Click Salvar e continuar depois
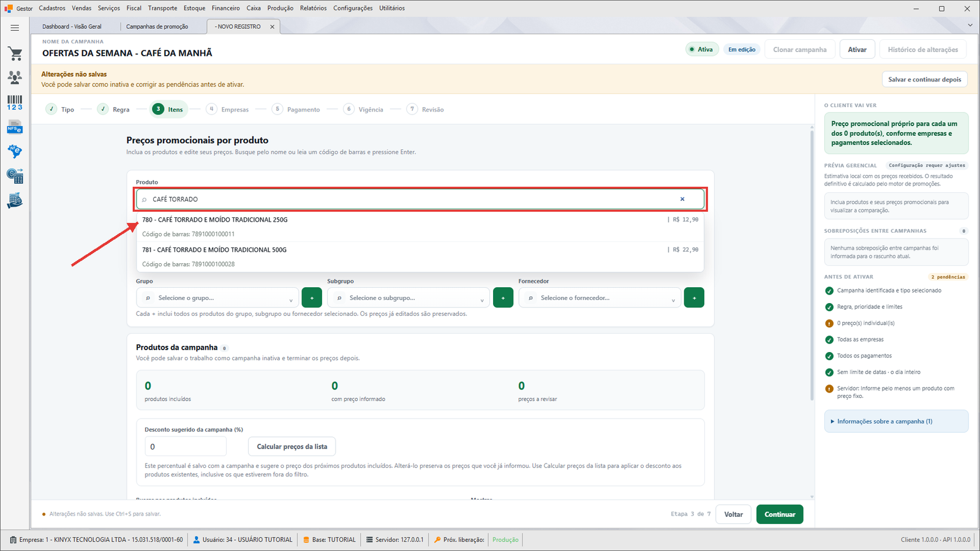 [924, 80]
